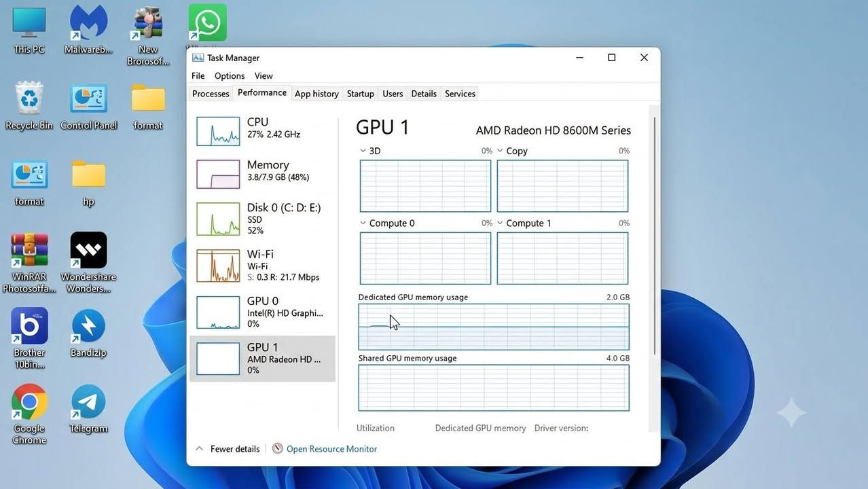868x489 pixels.
Task: Select the CPU usage graph thumbnail
Action: pyautogui.click(x=218, y=131)
